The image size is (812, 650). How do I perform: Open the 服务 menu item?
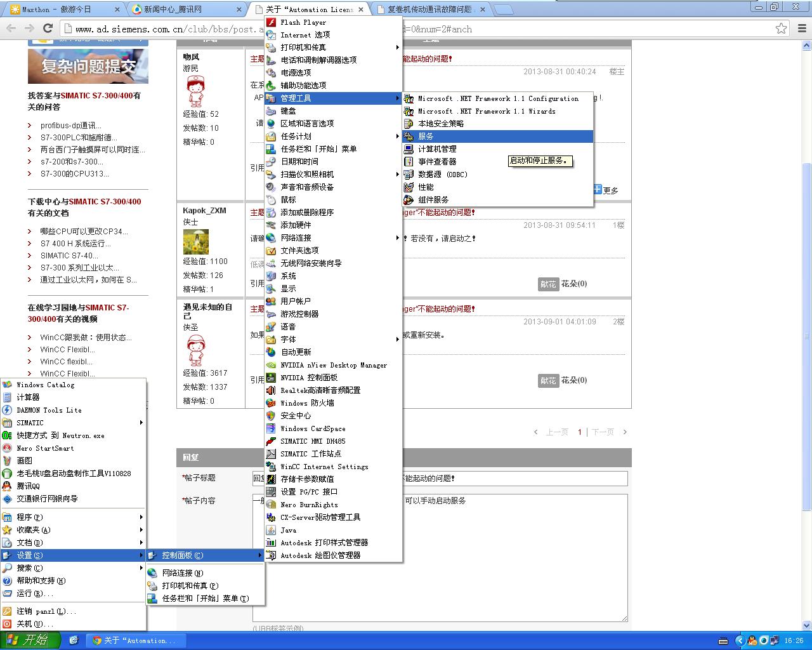pyautogui.click(x=498, y=136)
